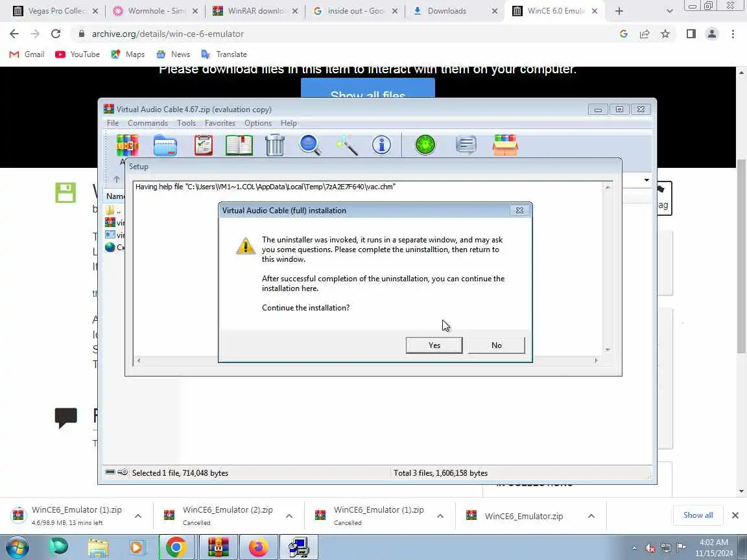747x560 pixels.
Task: Click the muted volume tray icon
Action: (650, 548)
